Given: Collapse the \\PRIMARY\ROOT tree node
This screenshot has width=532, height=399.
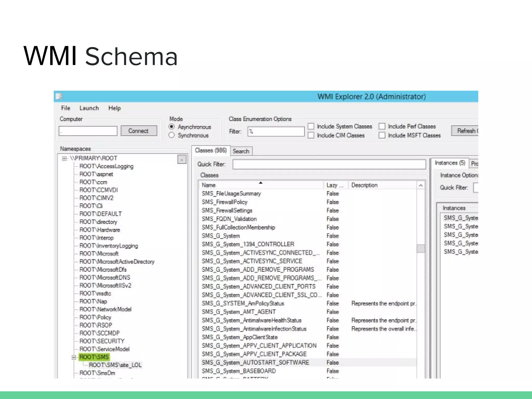Looking at the screenshot, I should (x=64, y=158).
